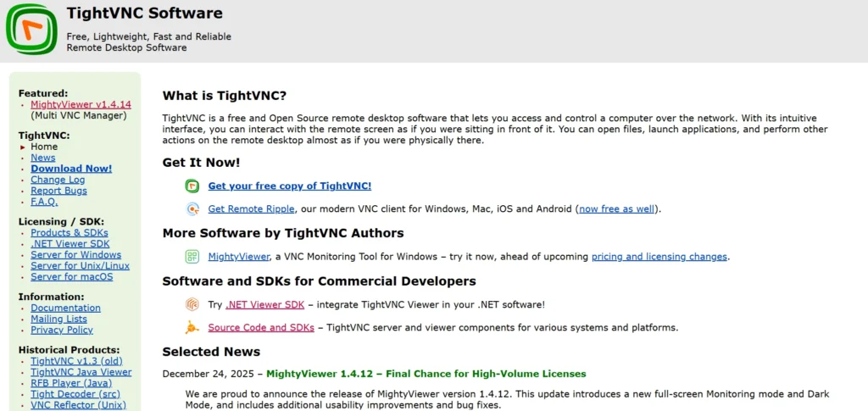Select Home in the sidebar
The image size is (868, 411).
[x=44, y=147]
